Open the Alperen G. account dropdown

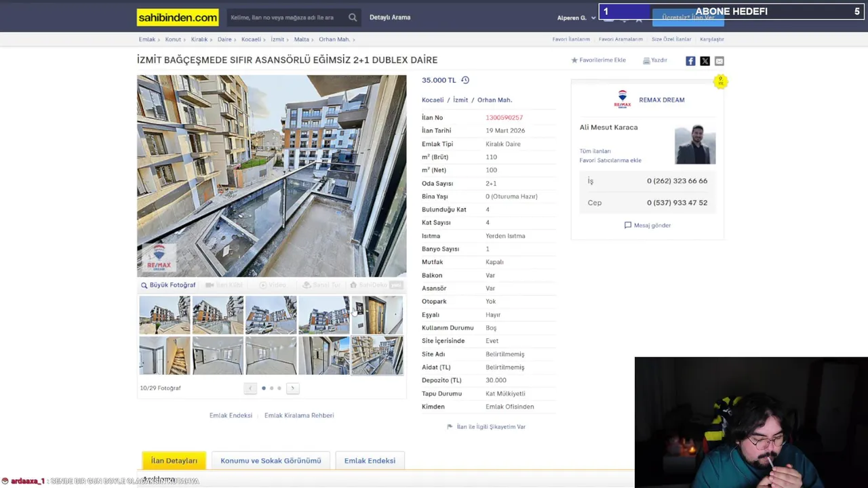tap(576, 18)
